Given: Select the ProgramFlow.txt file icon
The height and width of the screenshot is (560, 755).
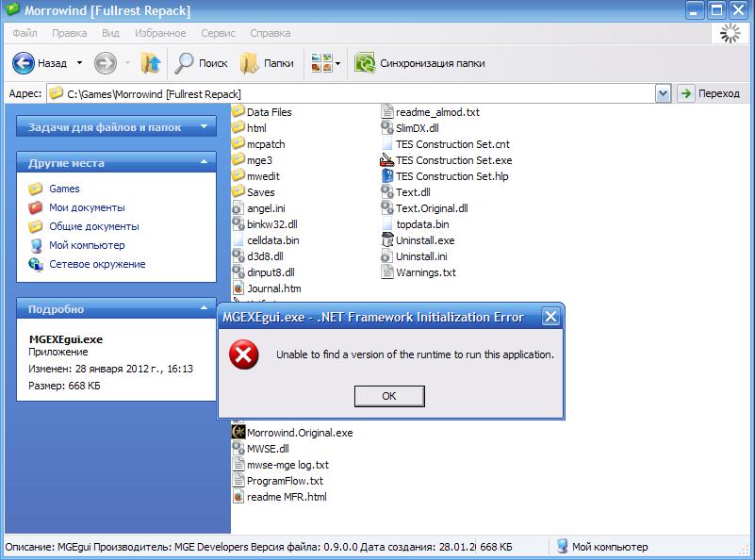Looking at the screenshot, I should point(238,480).
